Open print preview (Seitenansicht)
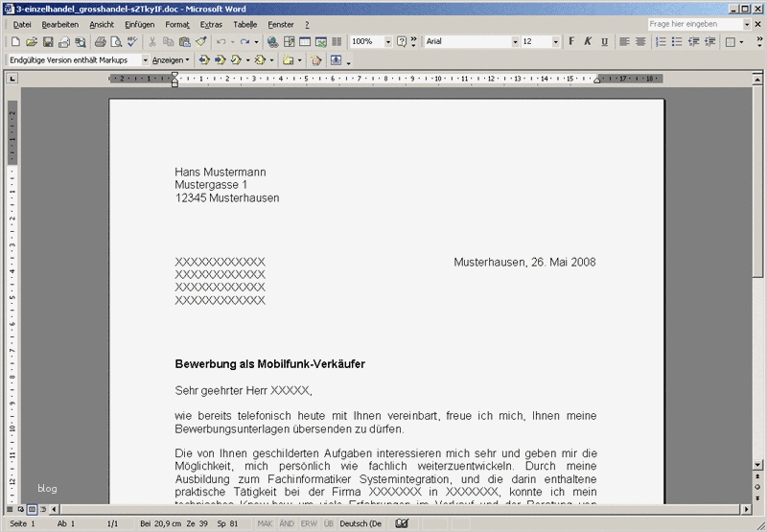This screenshot has width=767, height=532. tap(116, 42)
